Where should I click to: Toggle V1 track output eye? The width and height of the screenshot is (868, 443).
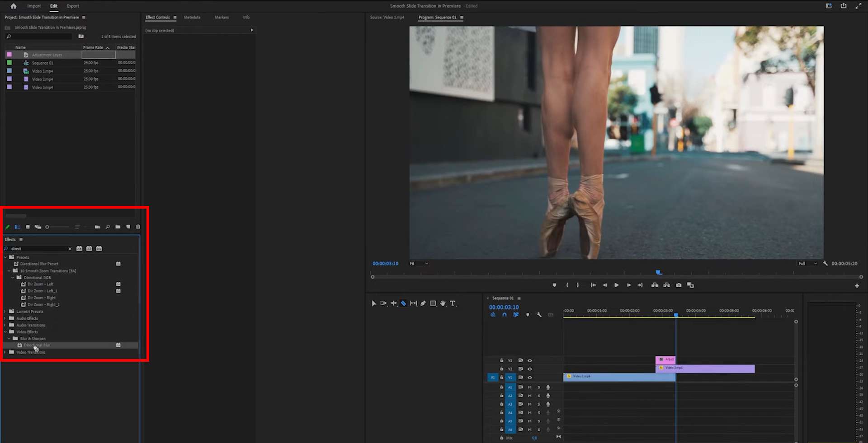pos(530,377)
